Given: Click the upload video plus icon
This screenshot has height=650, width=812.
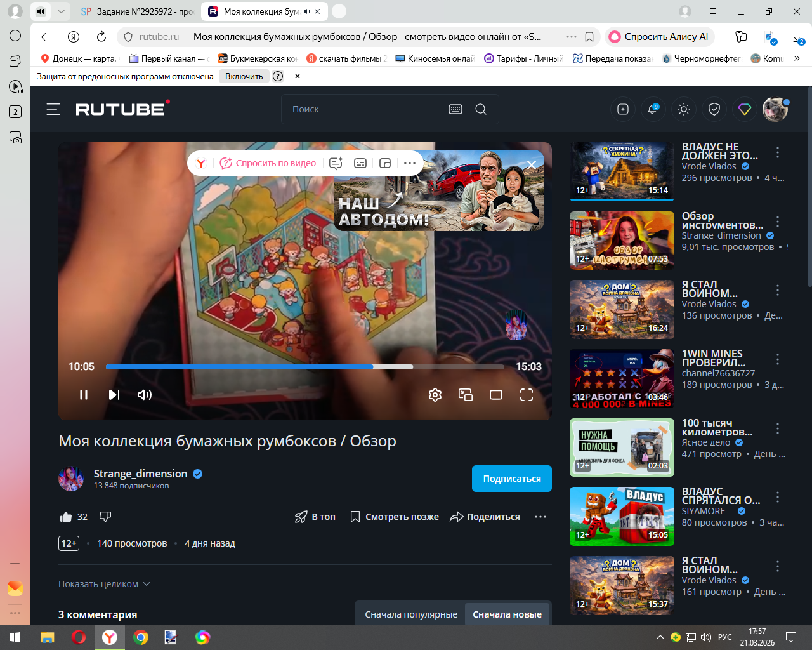Looking at the screenshot, I should point(623,109).
